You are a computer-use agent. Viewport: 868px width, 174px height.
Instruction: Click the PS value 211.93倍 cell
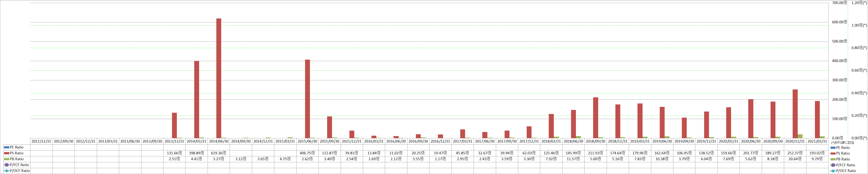tap(596, 153)
